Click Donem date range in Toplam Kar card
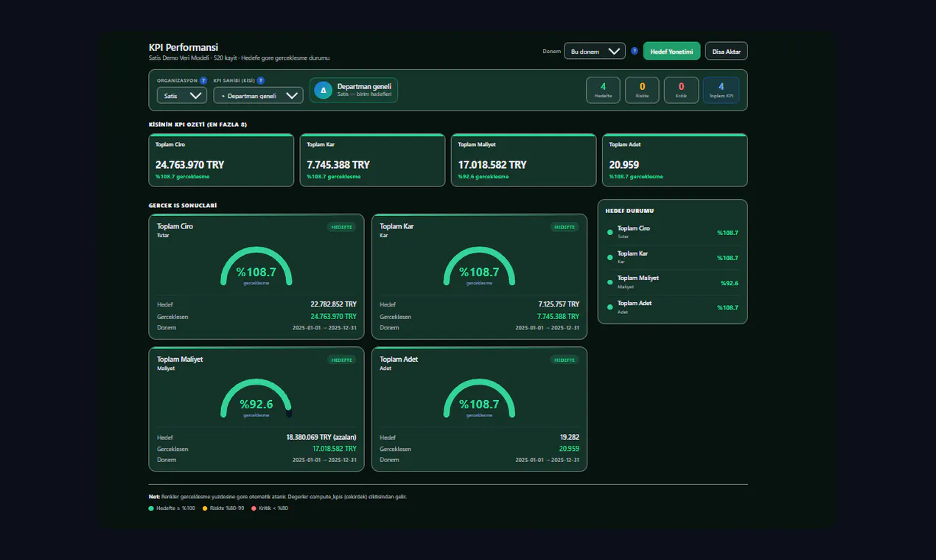Screen dimensions: 936x560 (547, 328)
